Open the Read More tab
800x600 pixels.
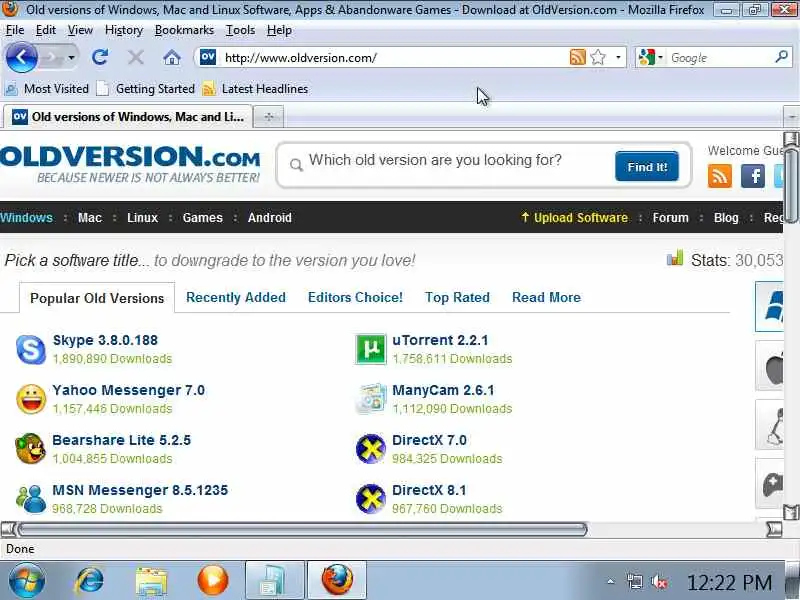546,297
